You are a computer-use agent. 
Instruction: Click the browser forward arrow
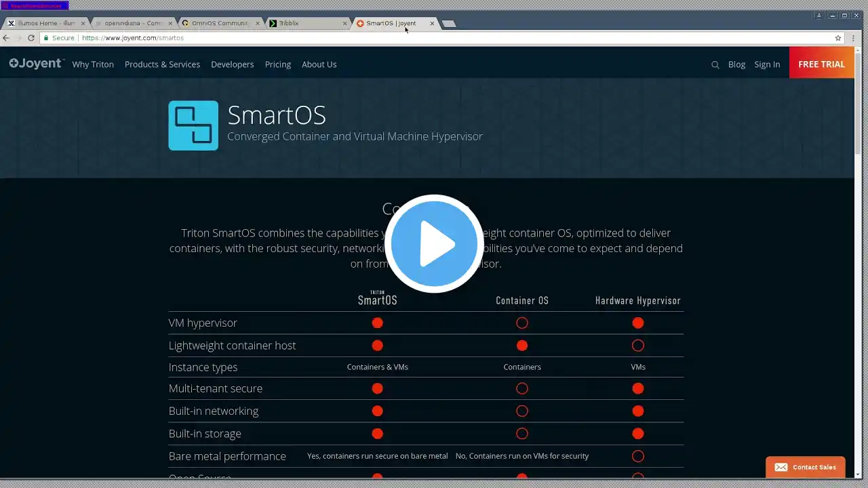pyautogui.click(x=18, y=38)
